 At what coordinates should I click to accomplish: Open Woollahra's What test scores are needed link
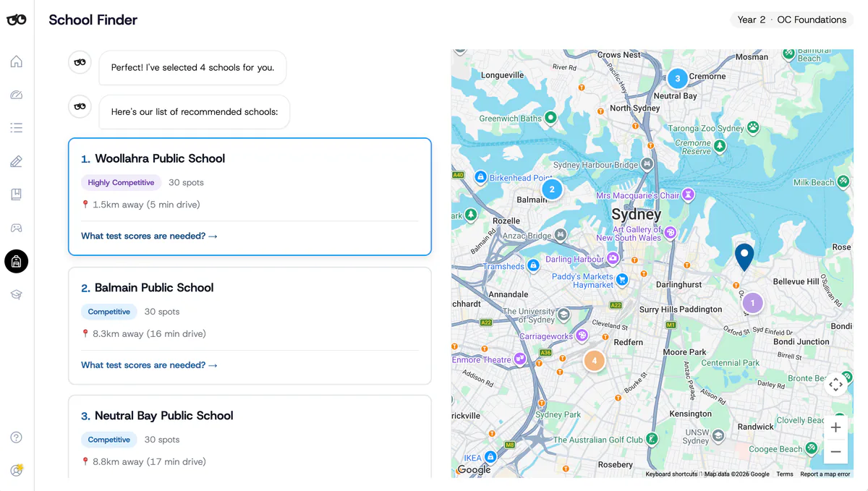pyautogui.click(x=149, y=236)
